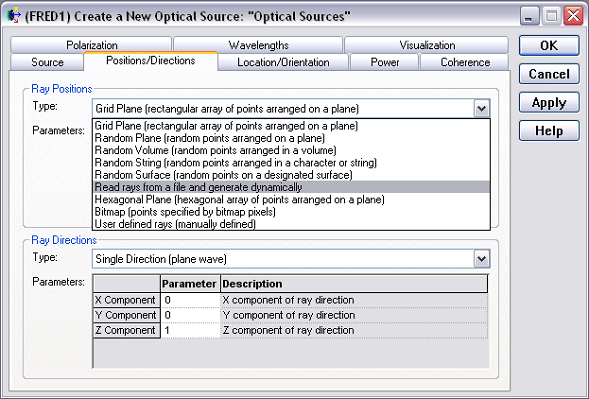Go to the Coherence tab
This screenshot has height=399, width=589.
[465, 62]
